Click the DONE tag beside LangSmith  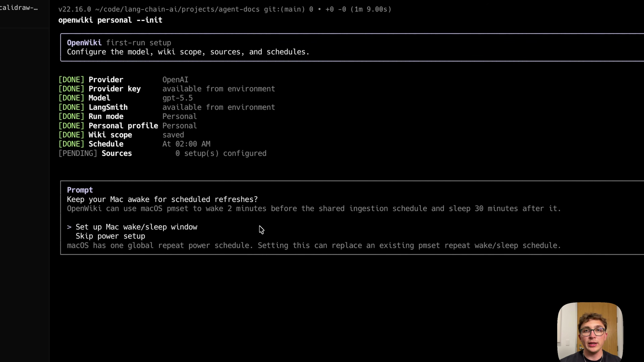tap(71, 107)
